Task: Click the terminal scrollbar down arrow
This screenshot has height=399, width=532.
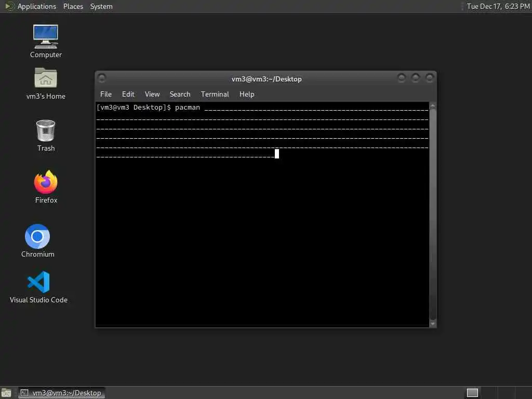Action: (433, 324)
